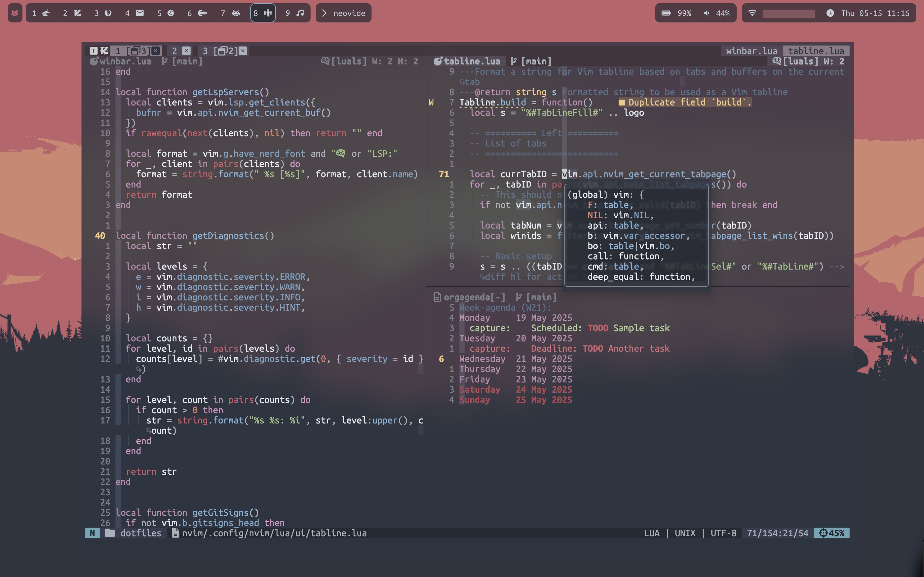The width and height of the screenshot is (924, 577).
Task: Click the 45% scroll position indicator
Action: point(831,533)
